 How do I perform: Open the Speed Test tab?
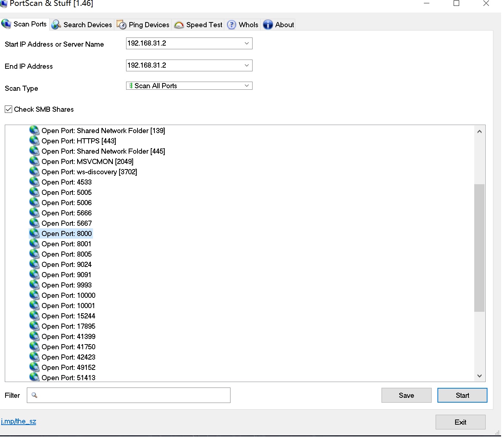[x=198, y=25]
